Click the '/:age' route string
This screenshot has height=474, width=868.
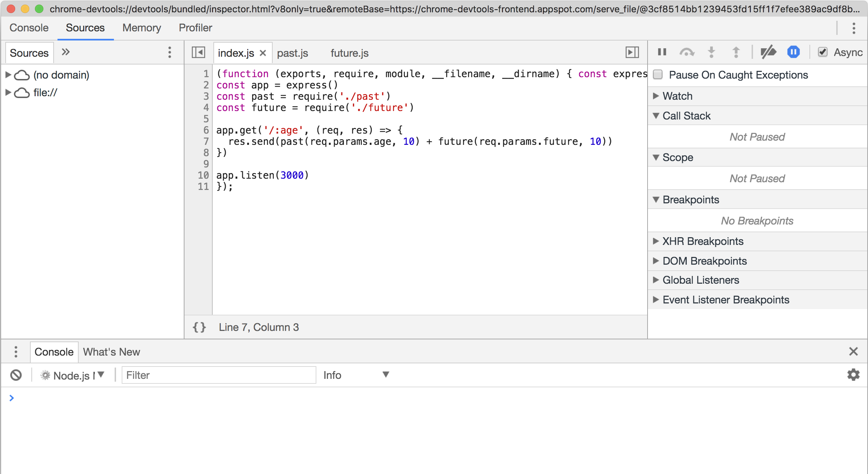(283, 130)
